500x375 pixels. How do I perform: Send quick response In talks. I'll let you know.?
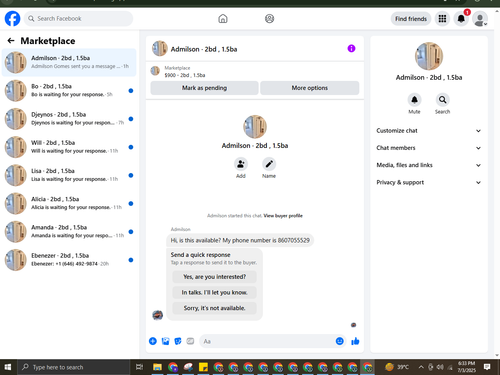click(214, 292)
